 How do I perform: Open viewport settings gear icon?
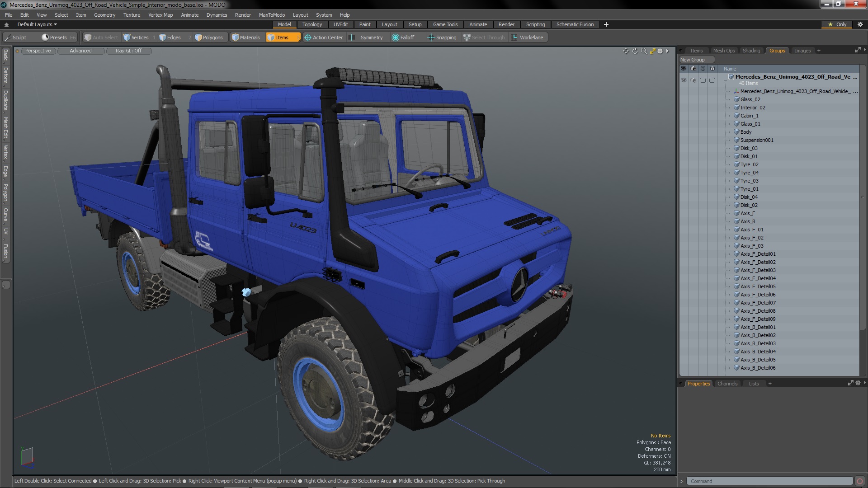(x=660, y=51)
